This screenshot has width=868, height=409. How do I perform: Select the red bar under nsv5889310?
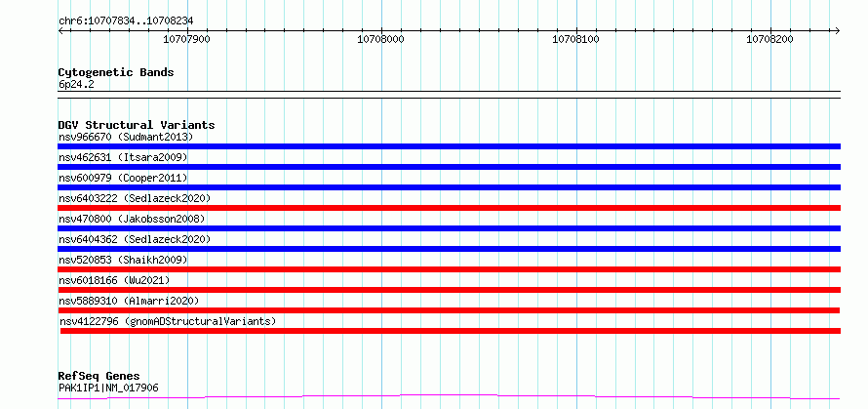(449, 310)
